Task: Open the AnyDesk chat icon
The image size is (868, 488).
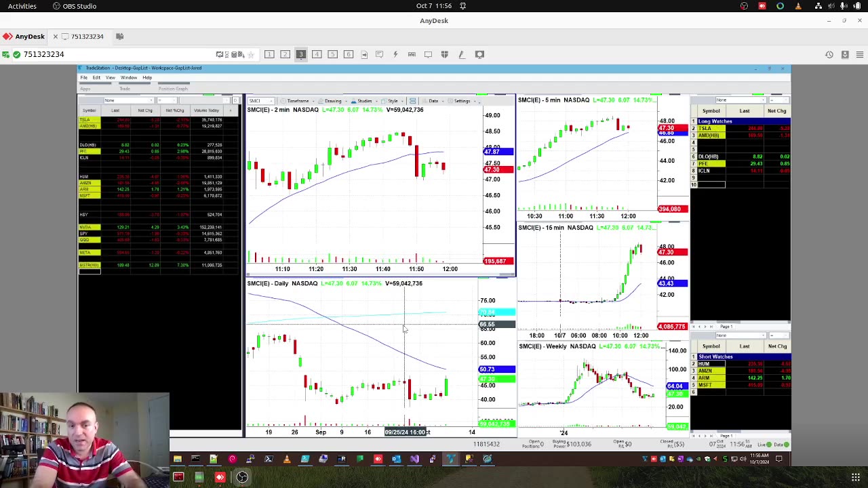Action: pyautogui.click(x=380, y=54)
